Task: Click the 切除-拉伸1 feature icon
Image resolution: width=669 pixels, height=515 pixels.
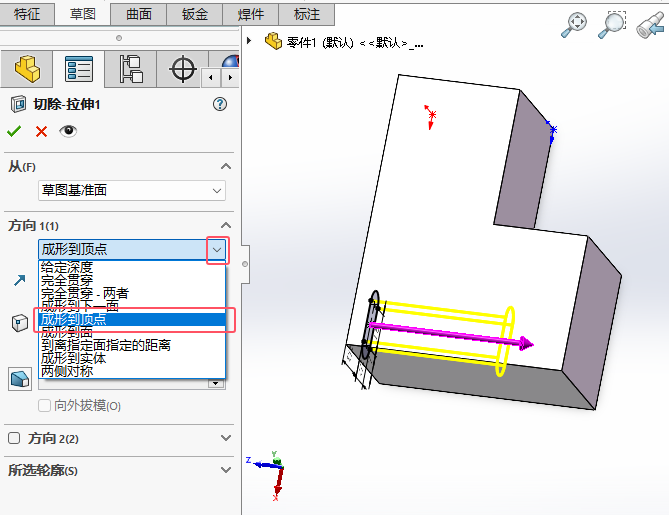Action: point(18,104)
